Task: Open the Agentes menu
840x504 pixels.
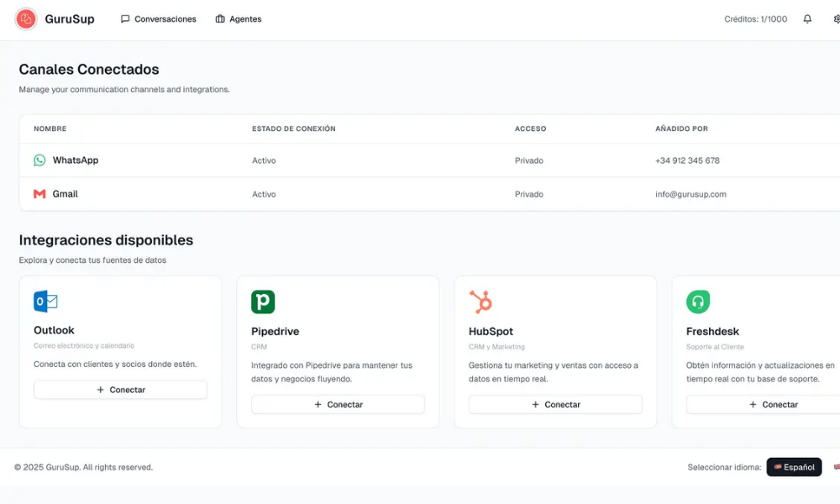Action: (239, 19)
